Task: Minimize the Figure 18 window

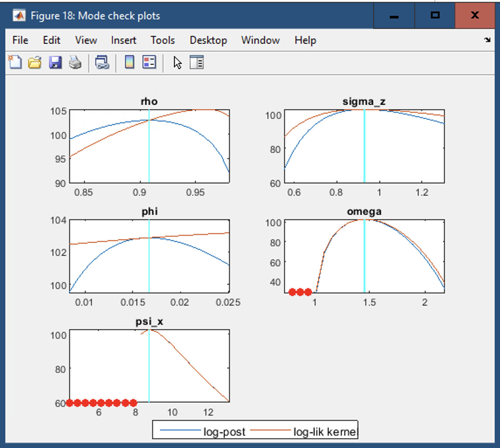Action: pos(394,15)
